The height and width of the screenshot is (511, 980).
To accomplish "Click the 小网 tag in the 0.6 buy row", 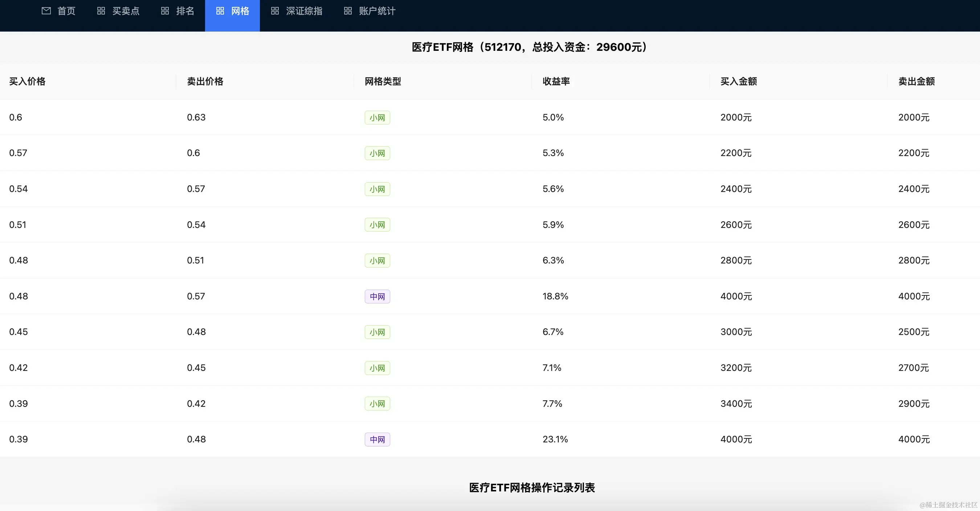I will click(377, 118).
